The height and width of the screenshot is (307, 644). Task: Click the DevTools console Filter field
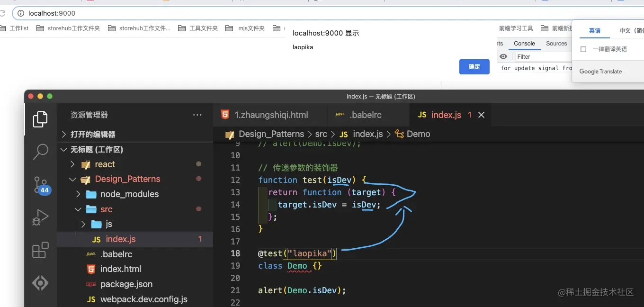[x=544, y=57]
